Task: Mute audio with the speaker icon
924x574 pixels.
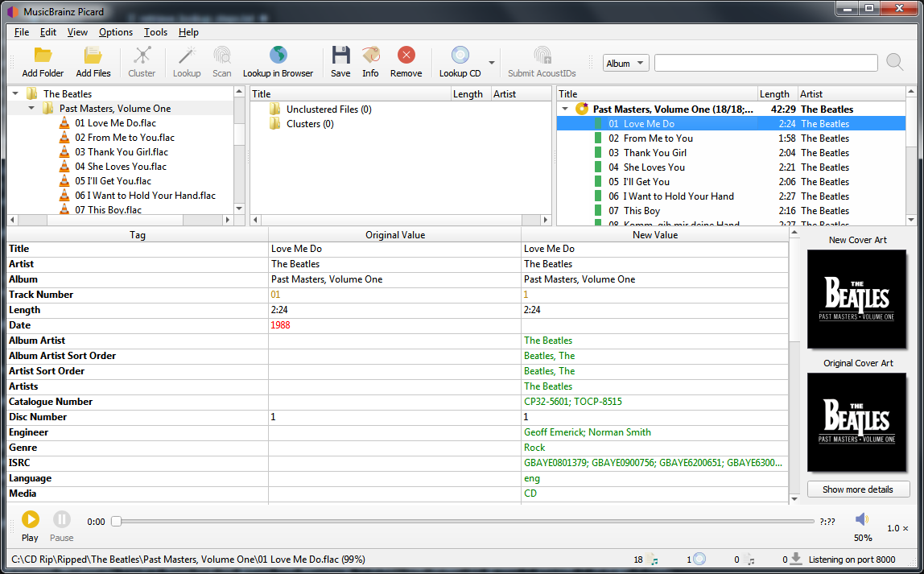Action: point(862,519)
